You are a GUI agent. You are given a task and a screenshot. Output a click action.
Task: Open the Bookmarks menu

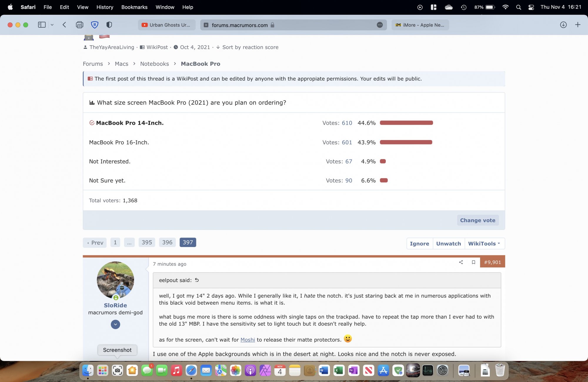pos(134,7)
